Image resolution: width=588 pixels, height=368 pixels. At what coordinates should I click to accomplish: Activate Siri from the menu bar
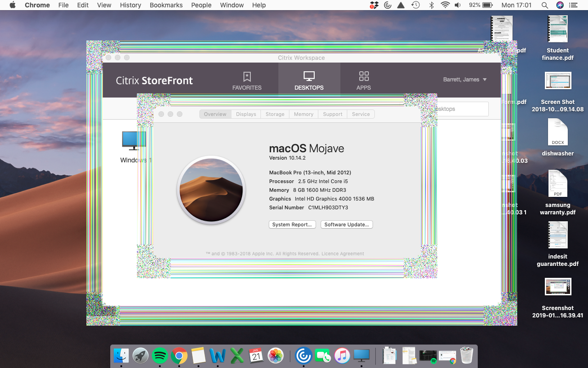(x=560, y=5)
